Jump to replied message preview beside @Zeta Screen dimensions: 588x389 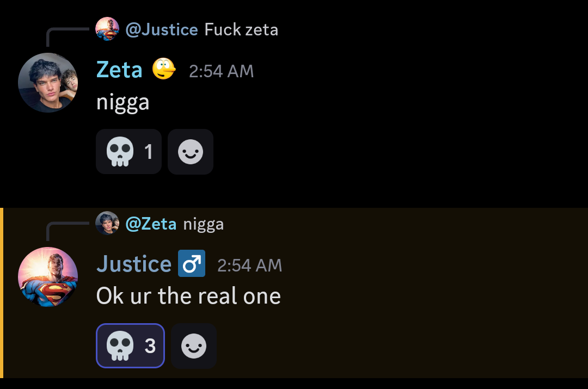pos(203,225)
